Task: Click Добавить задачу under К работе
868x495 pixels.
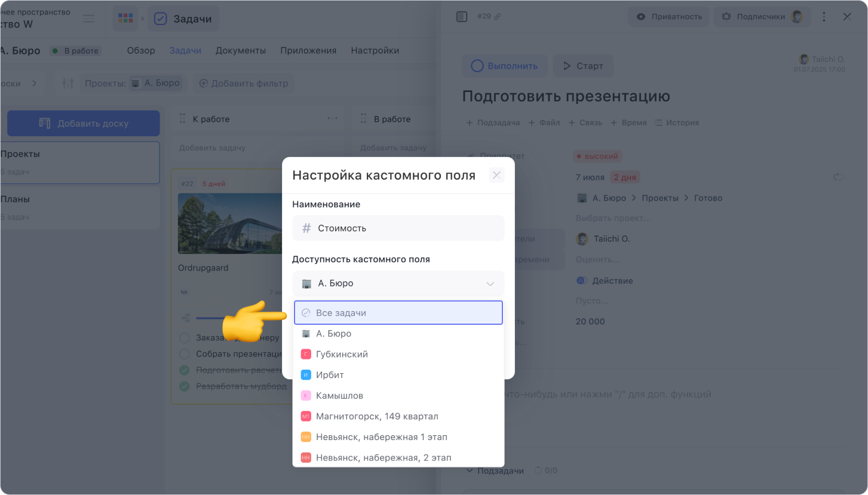Action: coord(213,147)
